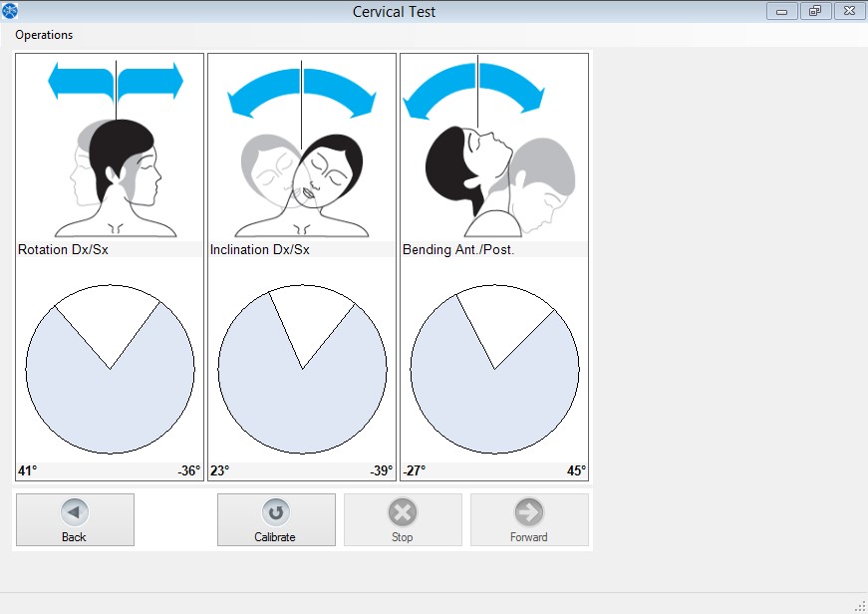
Task: Click the application icon in title bar
Action: pos(10,11)
